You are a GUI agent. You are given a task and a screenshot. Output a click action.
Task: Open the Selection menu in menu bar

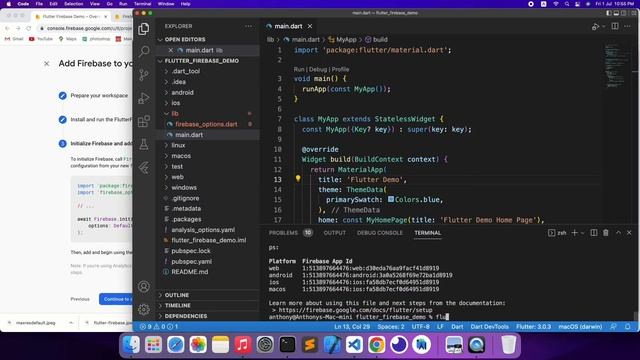click(73, 4)
